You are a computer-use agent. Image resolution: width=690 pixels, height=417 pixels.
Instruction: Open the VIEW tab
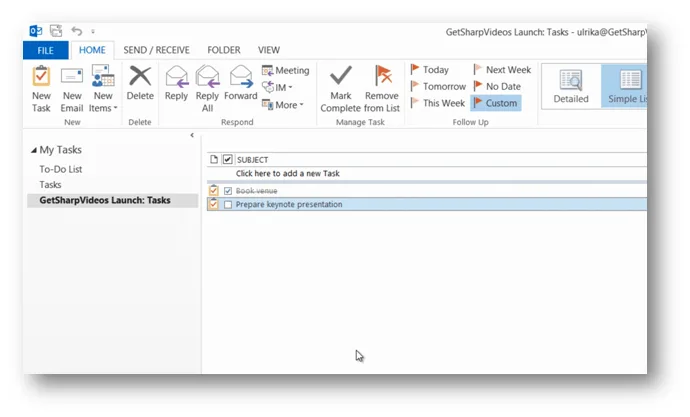268,50
